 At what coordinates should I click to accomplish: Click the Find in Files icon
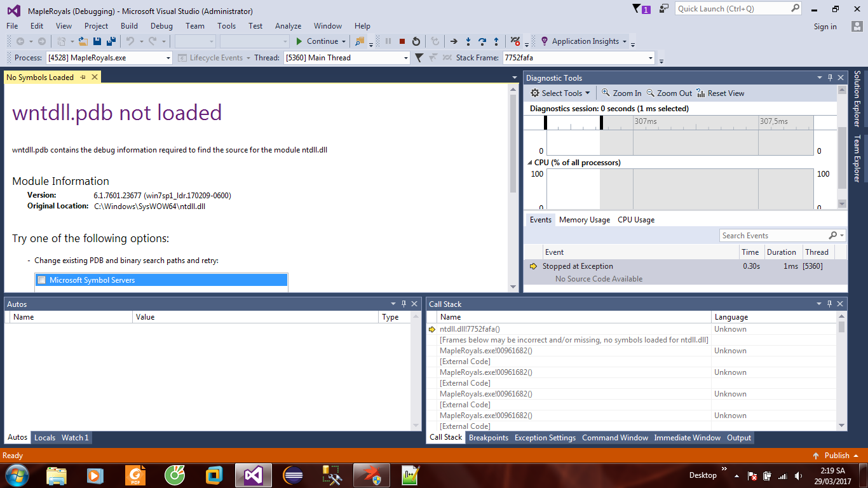360,41
